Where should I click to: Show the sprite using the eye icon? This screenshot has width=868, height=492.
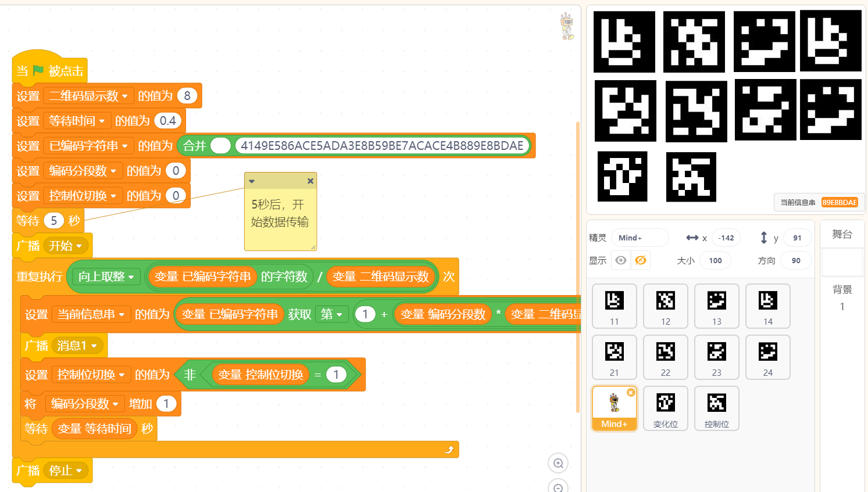point(621,260)
